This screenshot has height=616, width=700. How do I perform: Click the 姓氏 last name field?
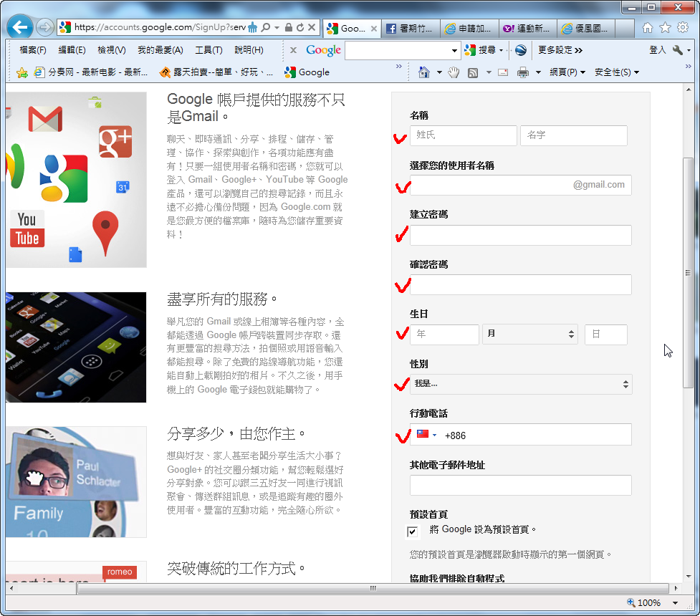[464, 135]
